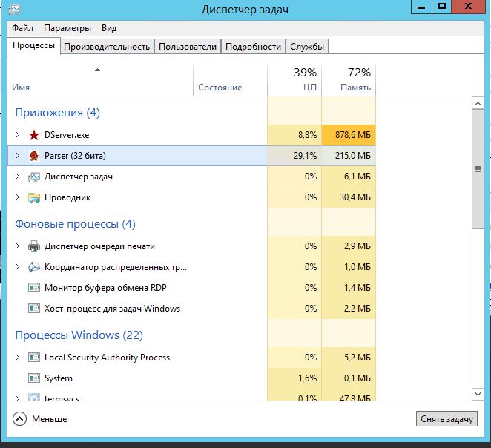
Task: Open the Параметры menu
Action: pos(67,28)
